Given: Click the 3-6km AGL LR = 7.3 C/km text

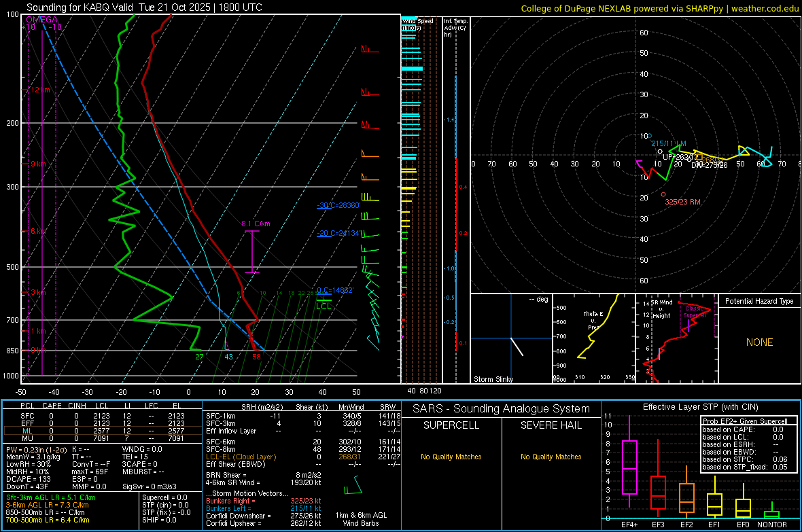Looking at the screenshot, I should click(47, 505).
